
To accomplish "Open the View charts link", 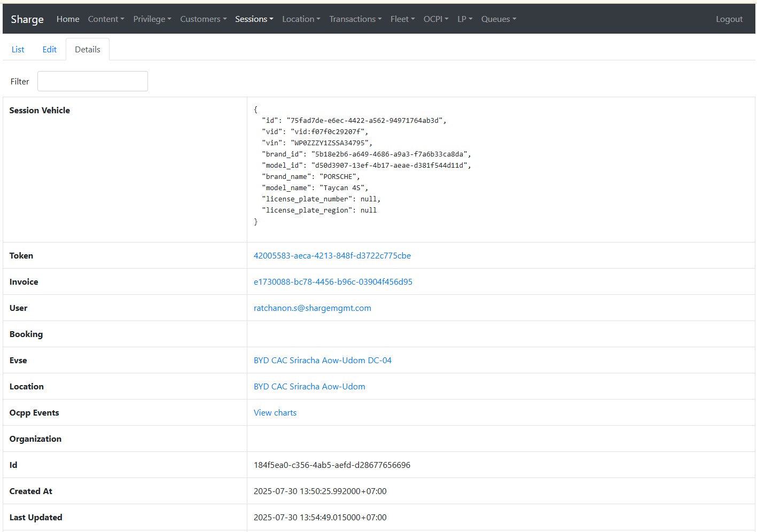I will [x=275, y=413].
